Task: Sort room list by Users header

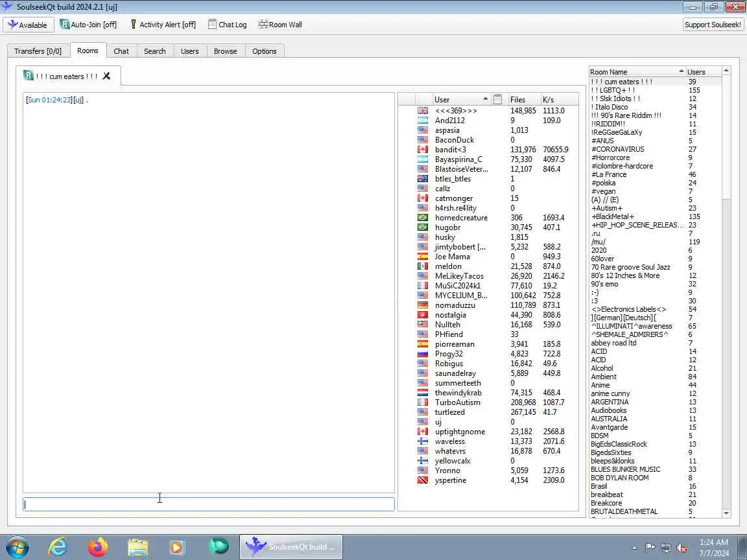Action: pos(703,72)
